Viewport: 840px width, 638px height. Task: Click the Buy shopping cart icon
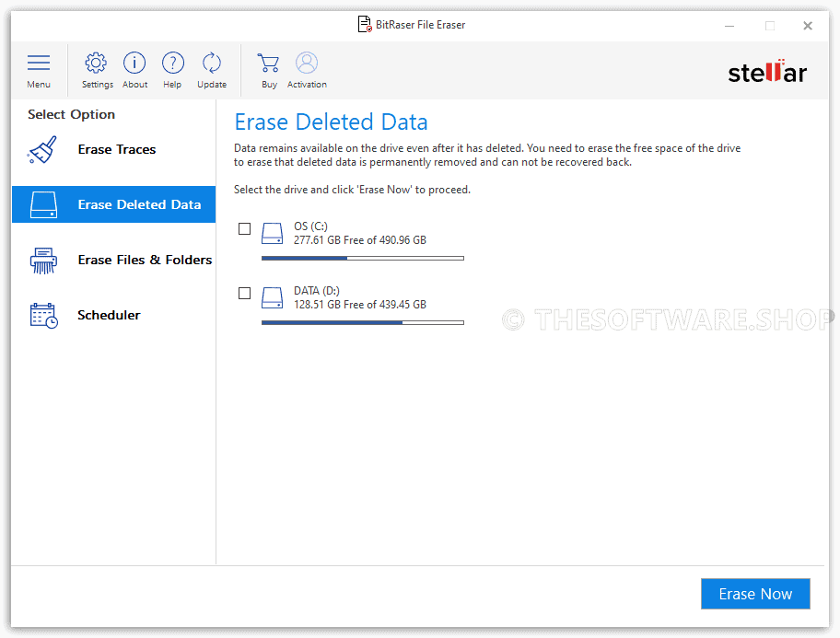268,63
